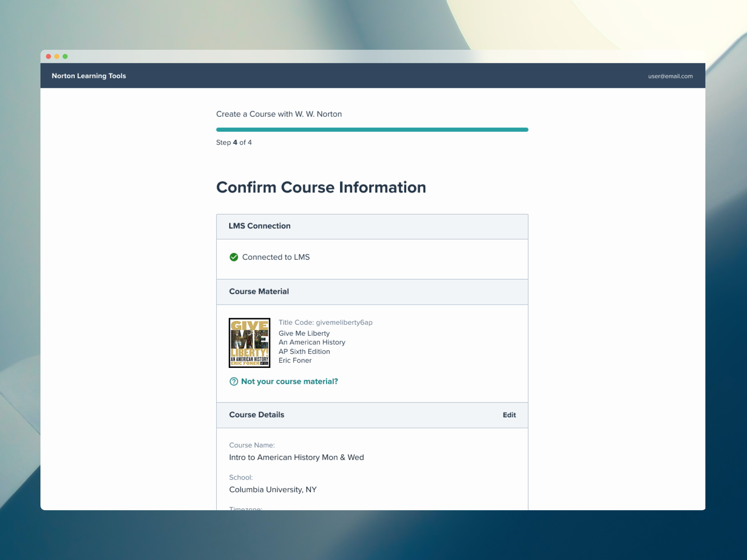Click the Confirm Course Information title
This screenshot has height=560, width=747.
point(321,187)
